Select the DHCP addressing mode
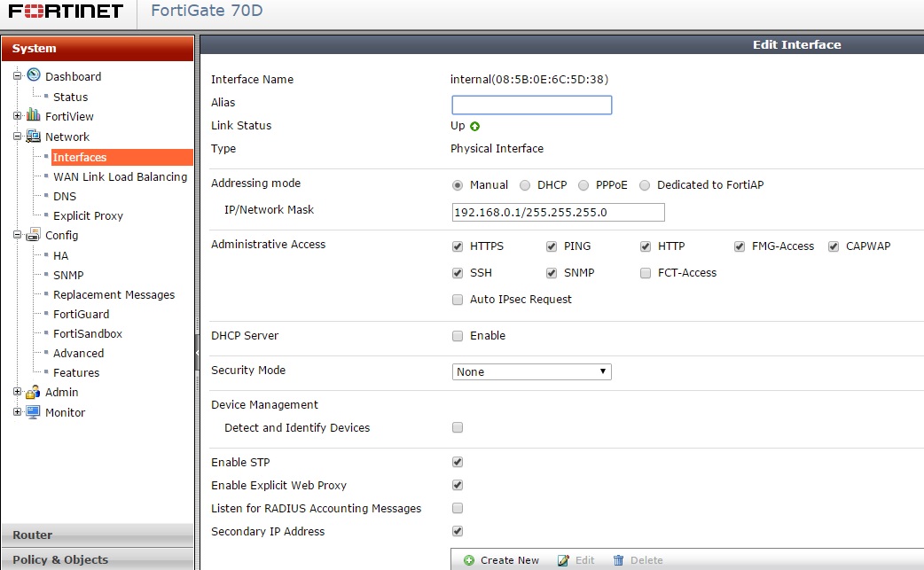 (524, 185)
